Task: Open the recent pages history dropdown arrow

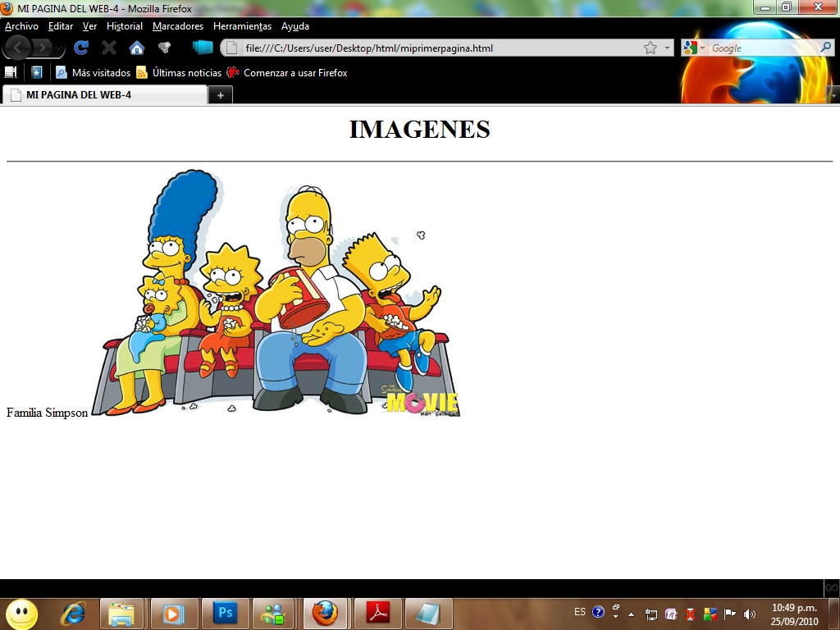Action: point(59,48)
